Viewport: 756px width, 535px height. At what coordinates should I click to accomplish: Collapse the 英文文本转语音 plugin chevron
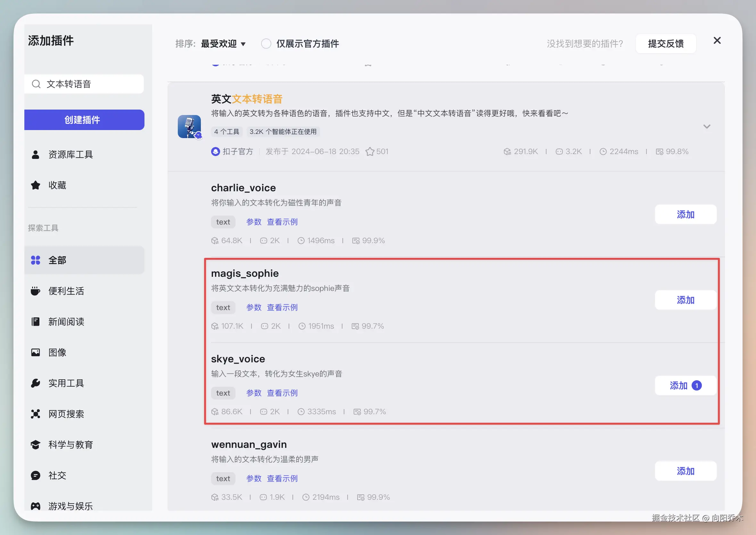tap(707, 127)
